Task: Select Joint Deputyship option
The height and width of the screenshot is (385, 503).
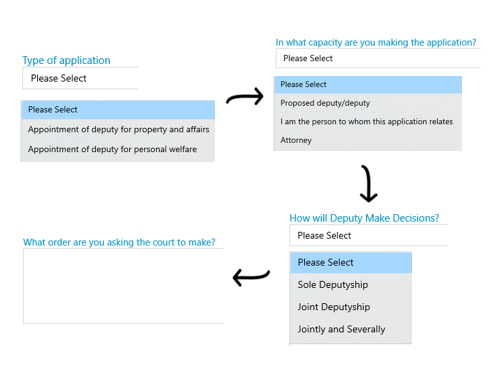Action: click(351, 307)
